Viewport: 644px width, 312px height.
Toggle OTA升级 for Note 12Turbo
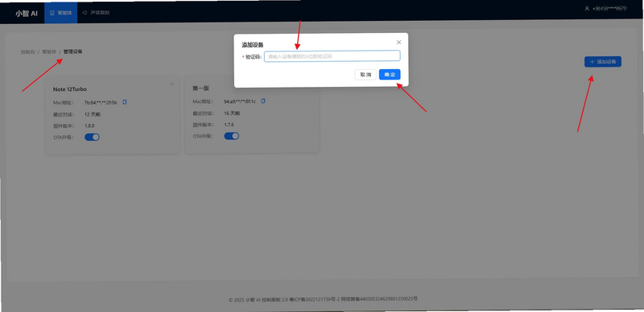tap(92, 138)
